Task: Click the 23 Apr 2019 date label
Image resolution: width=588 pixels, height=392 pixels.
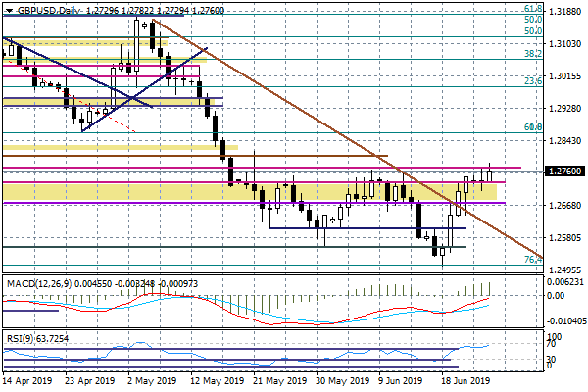Action: [x=89, y=381]
